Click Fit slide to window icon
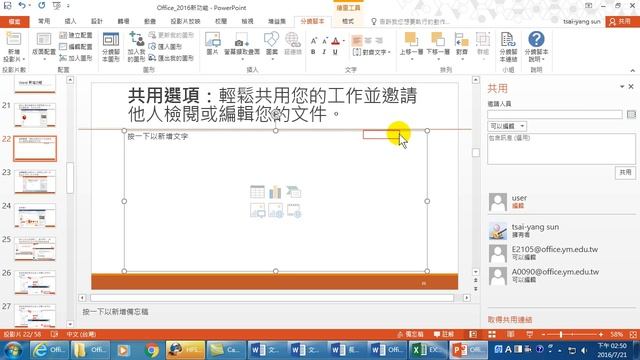The width and height of the screenshot is (640, 360). click(x=633, y=334)
